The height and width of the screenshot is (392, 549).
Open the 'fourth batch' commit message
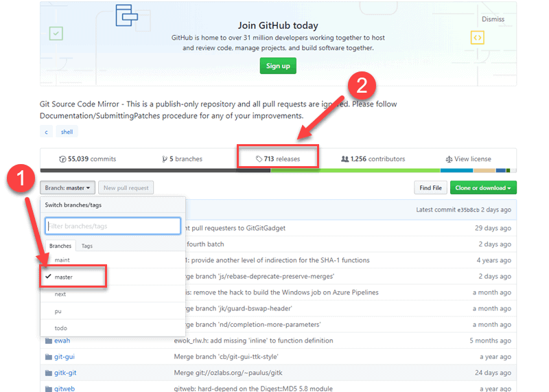[205, 244]
